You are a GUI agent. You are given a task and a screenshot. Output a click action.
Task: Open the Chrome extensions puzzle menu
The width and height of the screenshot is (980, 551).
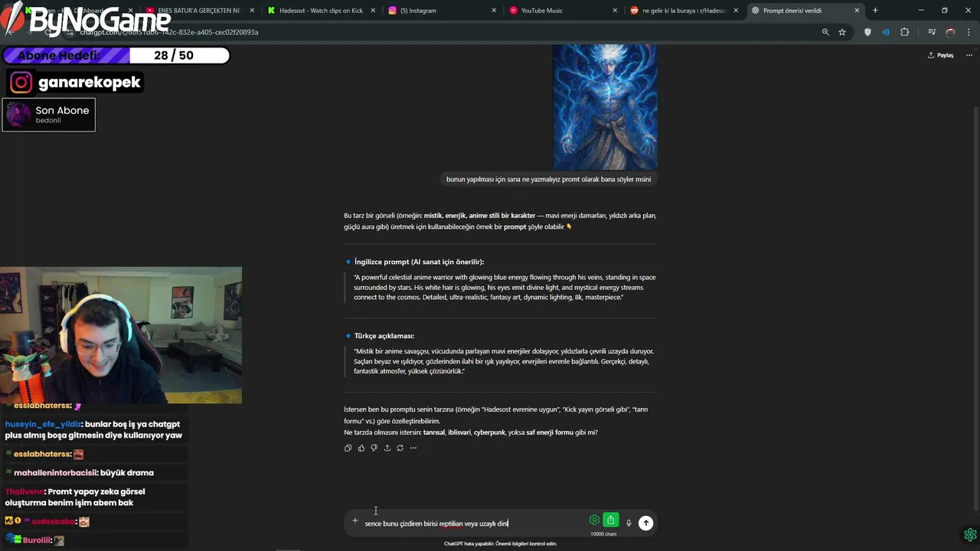[x=904, y=32]
